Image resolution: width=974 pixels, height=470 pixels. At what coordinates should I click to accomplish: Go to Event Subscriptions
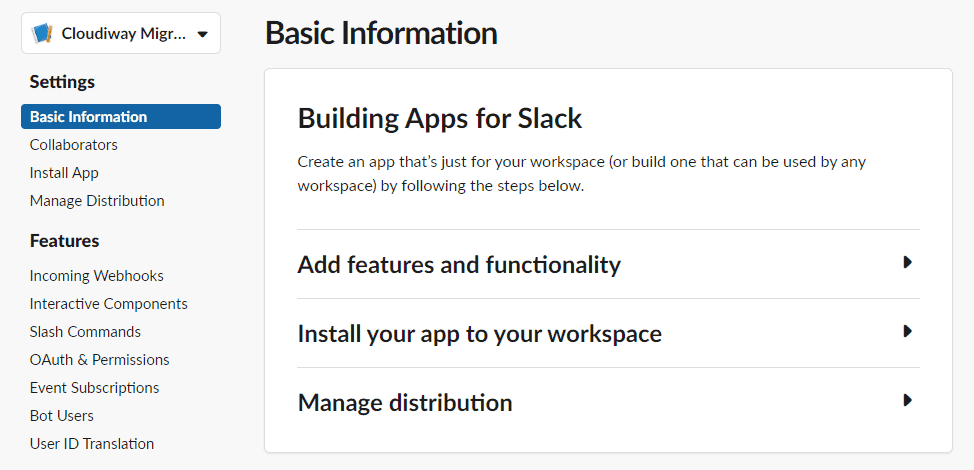(x=94, y=387)
